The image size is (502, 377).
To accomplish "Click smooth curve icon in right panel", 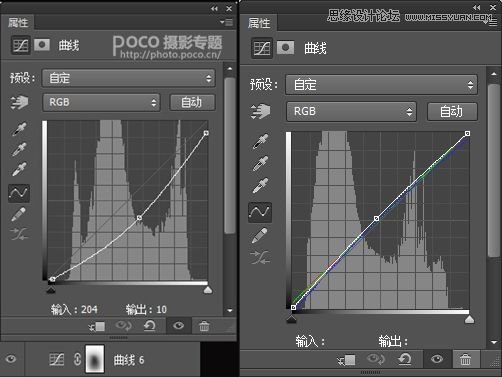I will tap(260, 257).
